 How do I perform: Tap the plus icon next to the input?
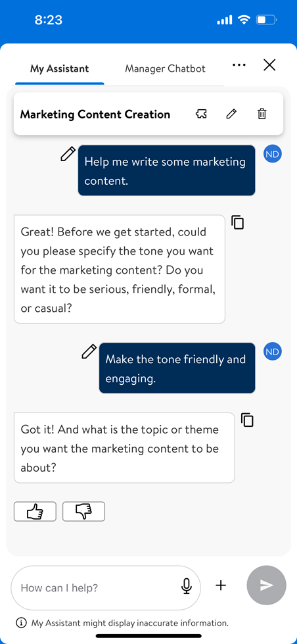[x=221, y=585]
